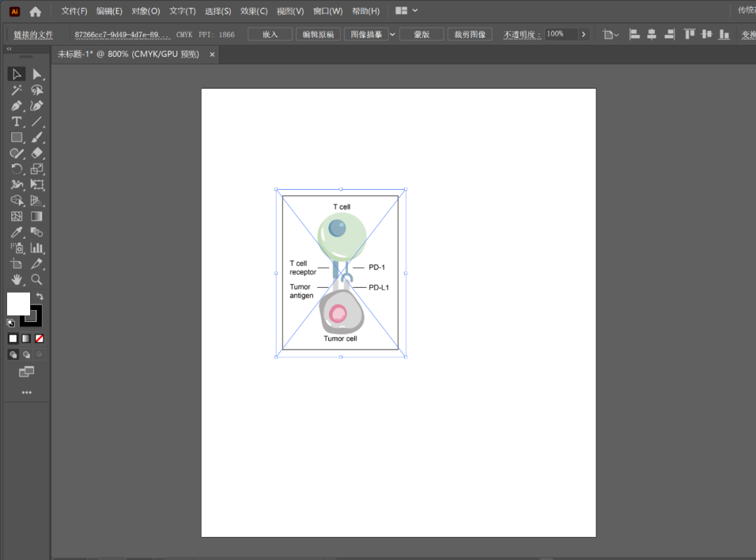Image resolution: width=756 pixels, height=560 pixels.
Task: Open the 效果(C) menu
Action: (x=253, y=11)
